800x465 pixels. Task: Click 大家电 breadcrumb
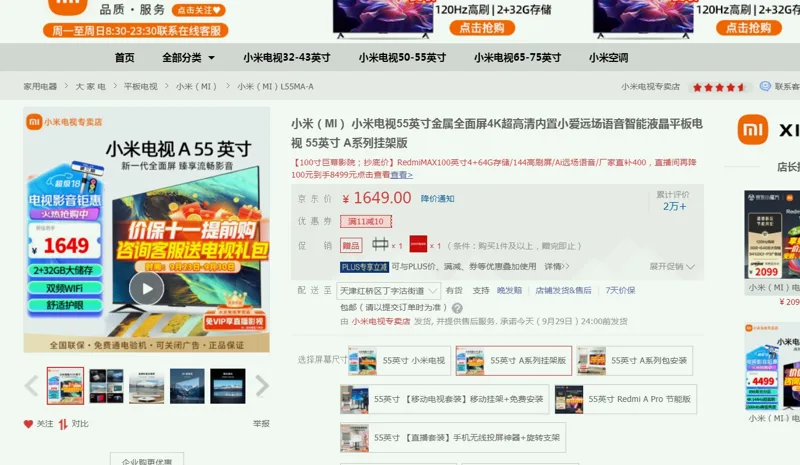click(91, 86)
